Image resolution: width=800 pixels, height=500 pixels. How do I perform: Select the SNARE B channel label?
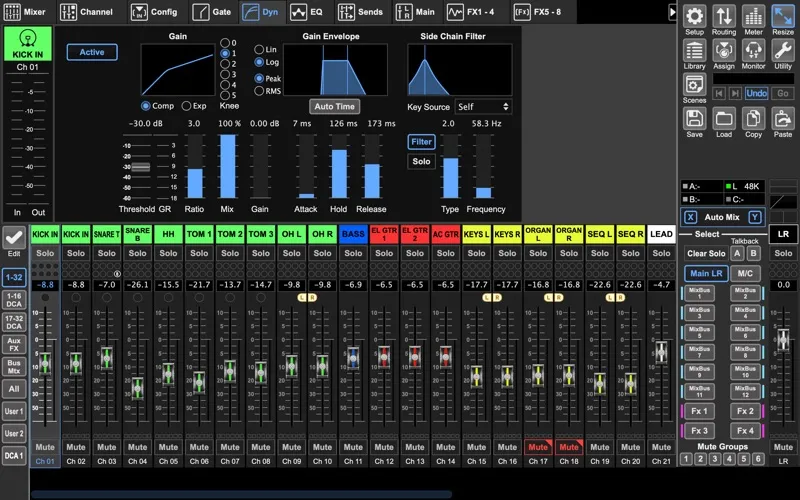137,234
